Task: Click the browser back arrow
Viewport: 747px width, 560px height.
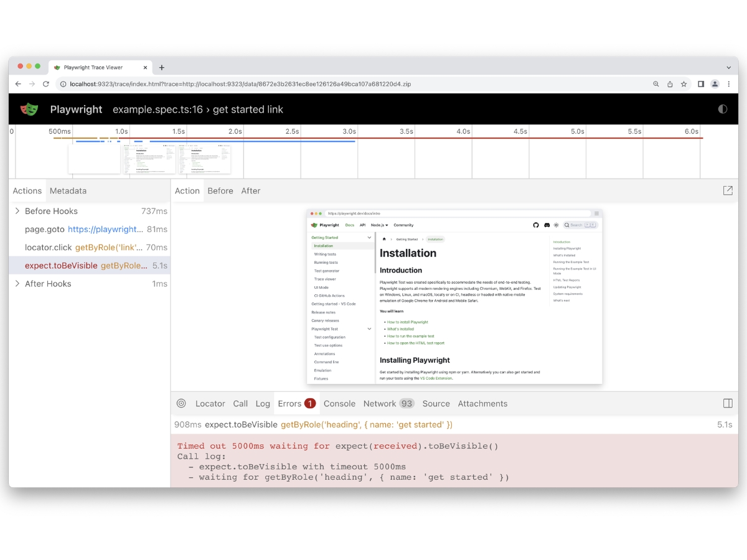Action: [18, 84]
